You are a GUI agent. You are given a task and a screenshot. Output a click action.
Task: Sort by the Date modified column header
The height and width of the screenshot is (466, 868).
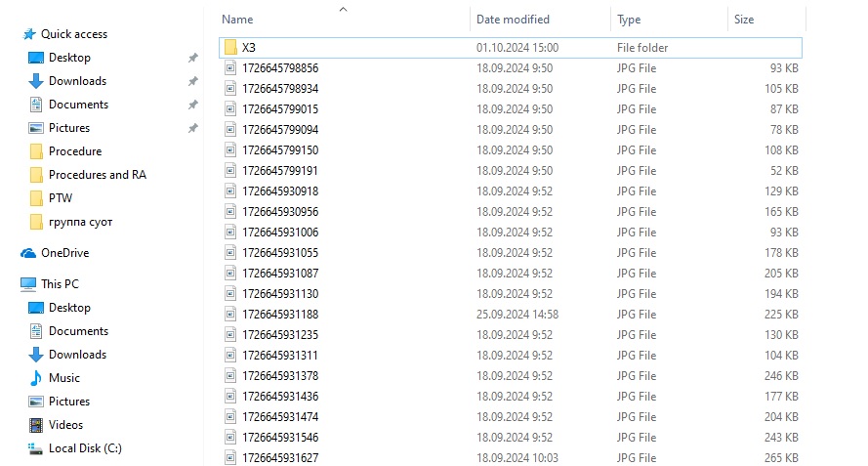pyautogui.click(x=513, y=20)
